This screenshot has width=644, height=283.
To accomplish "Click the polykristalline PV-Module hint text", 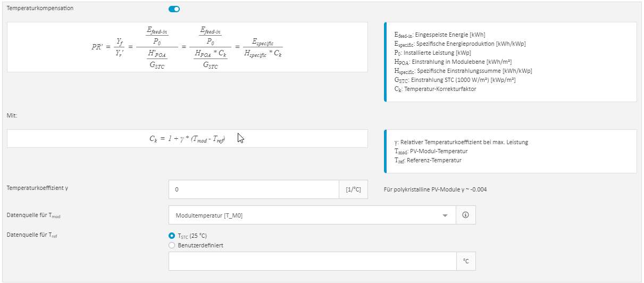I will (x=435, y=189).
